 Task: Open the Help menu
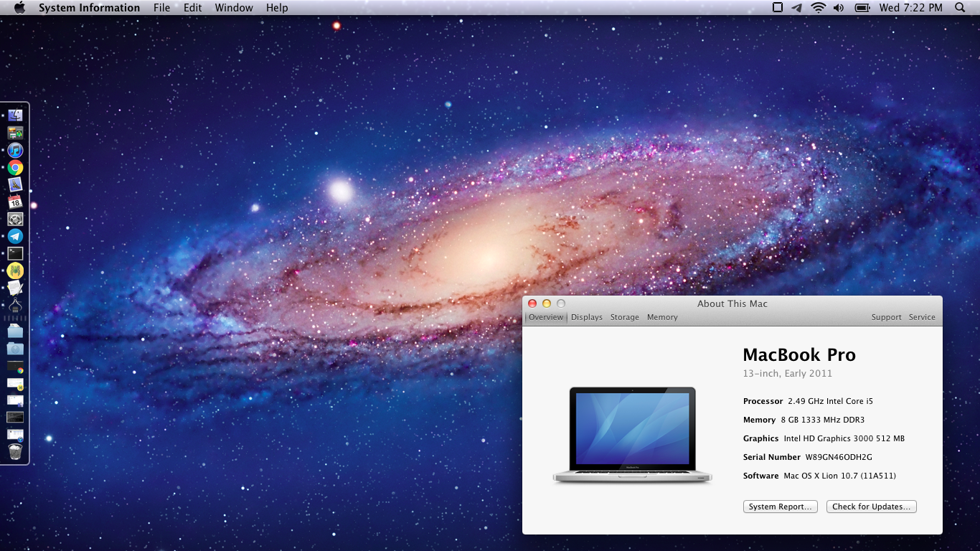(277, 8)
